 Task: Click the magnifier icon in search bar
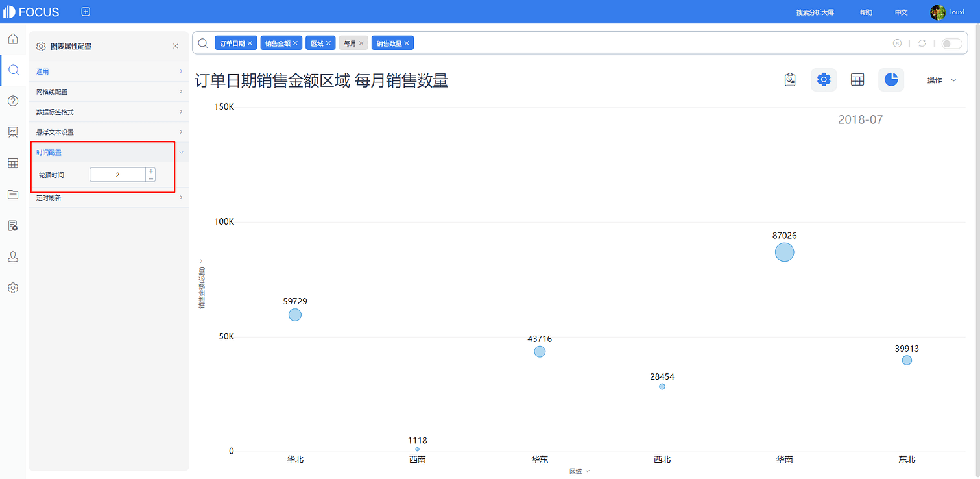[203, 43]
